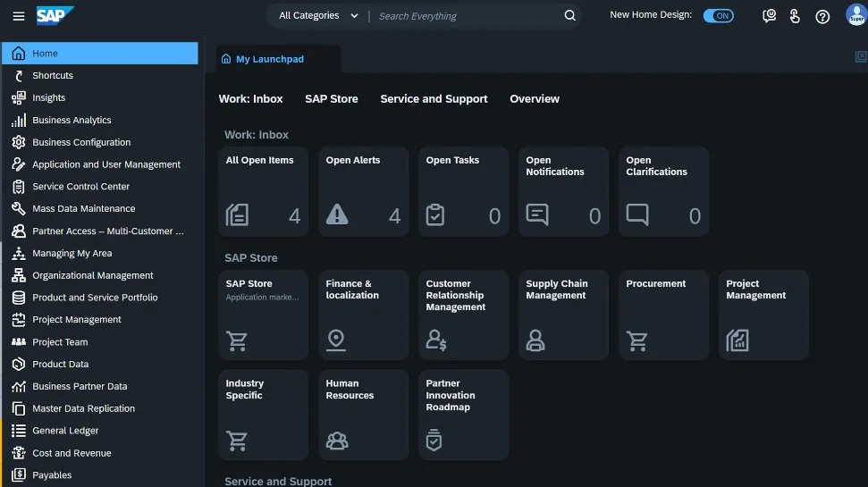Open the Partner Innovation Roadmap tile
This screenshot has width=868, height=487.
(463, 415)
